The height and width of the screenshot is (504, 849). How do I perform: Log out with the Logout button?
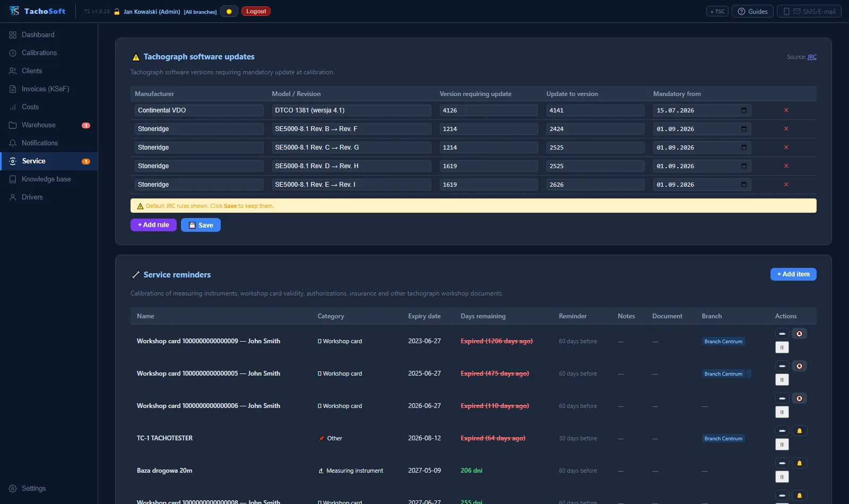[x=256, y=11]
